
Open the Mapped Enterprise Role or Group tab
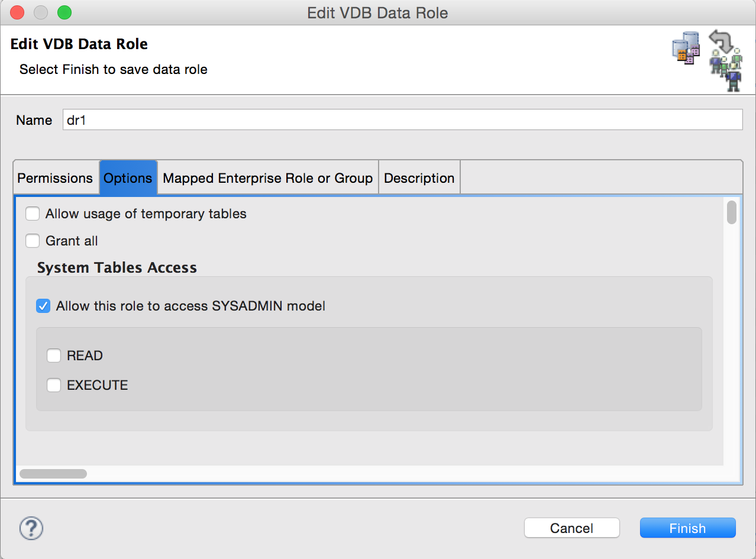pos(267,177)
